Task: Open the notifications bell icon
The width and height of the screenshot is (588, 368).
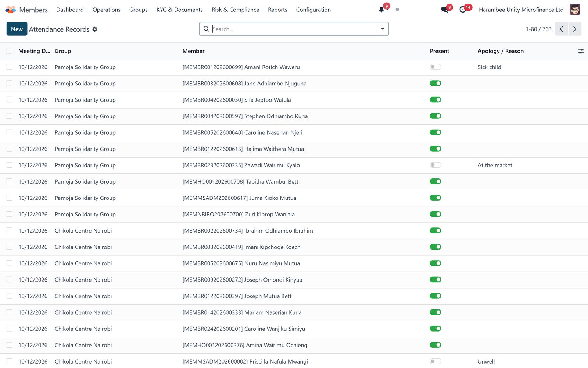Action: click(x=381, y=10)
